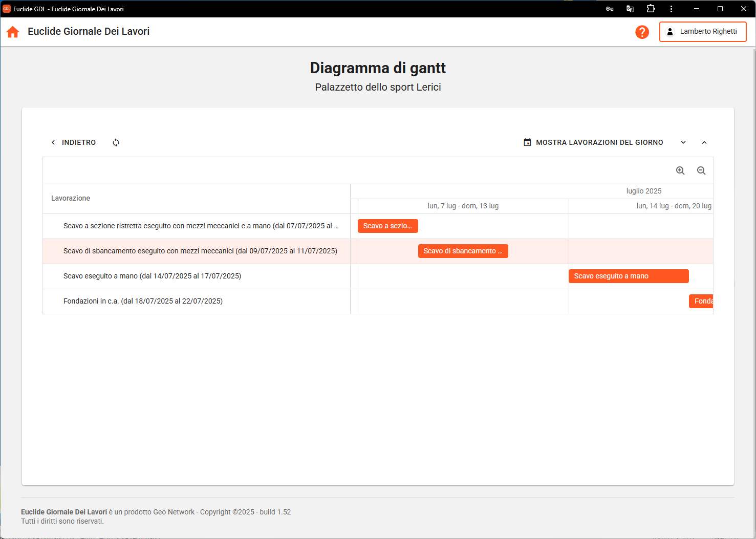Select the 'Scavo a sezione ristretta' task row
This screenshot has width=756, height=539.
[x=201, y=226]
